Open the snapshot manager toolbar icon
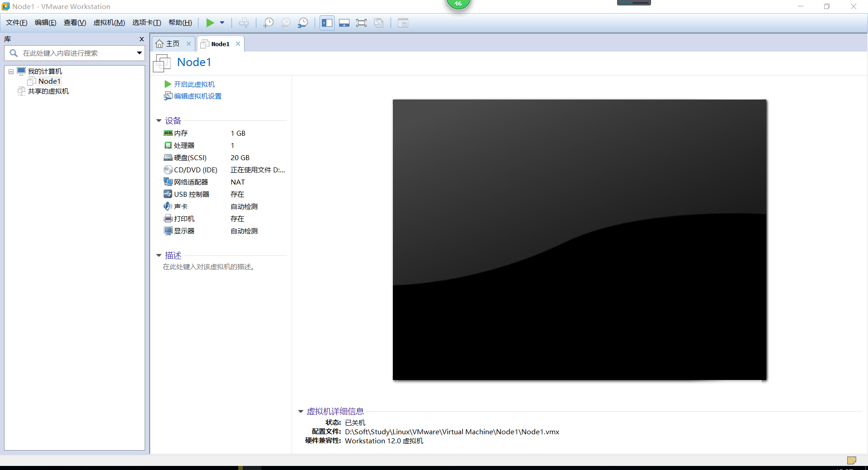This screenshot has width=868, height=470. point(303,23)
